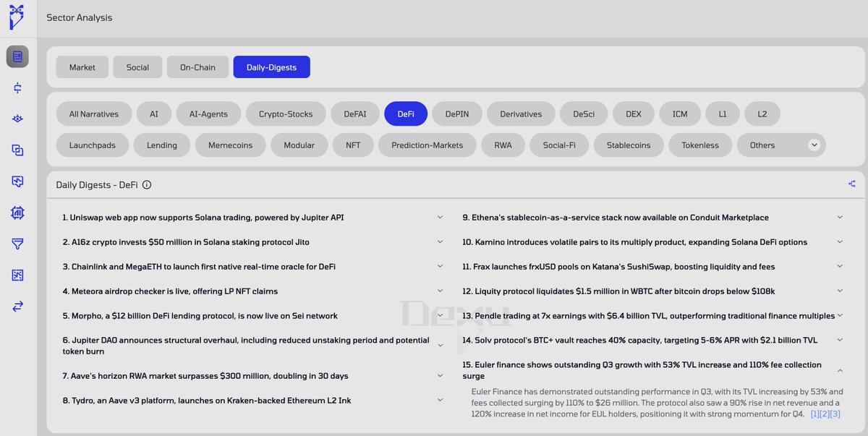Select the AI narrative filter
The image size is (868, 436).
click(x=154, y=114)
